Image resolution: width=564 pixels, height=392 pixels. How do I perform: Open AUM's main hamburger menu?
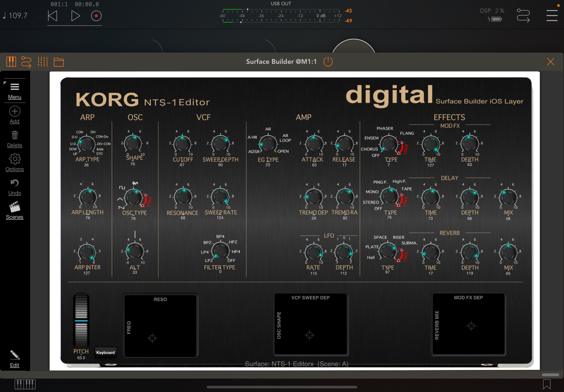(x=552, y=15)
